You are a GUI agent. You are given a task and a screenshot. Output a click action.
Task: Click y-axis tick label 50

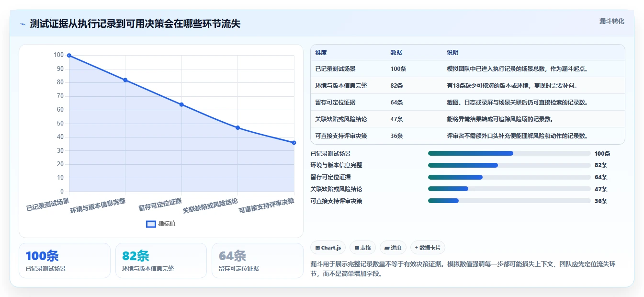point(60,124)
